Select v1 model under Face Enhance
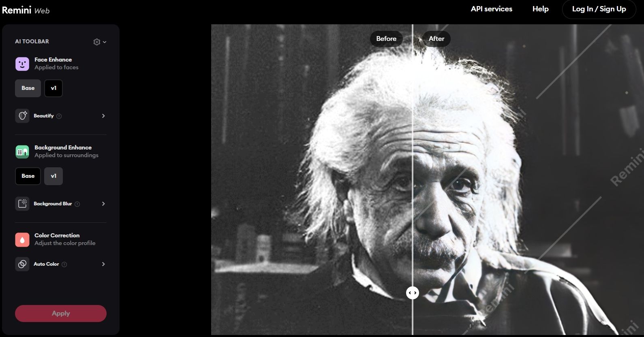 (x=53, y=88)
